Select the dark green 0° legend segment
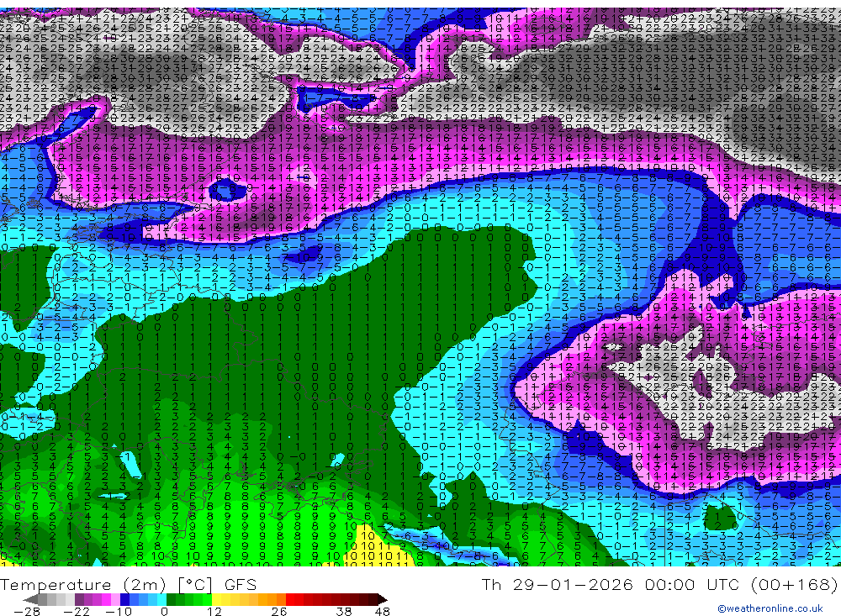841x616 pixels. click(x=171, y=600)
